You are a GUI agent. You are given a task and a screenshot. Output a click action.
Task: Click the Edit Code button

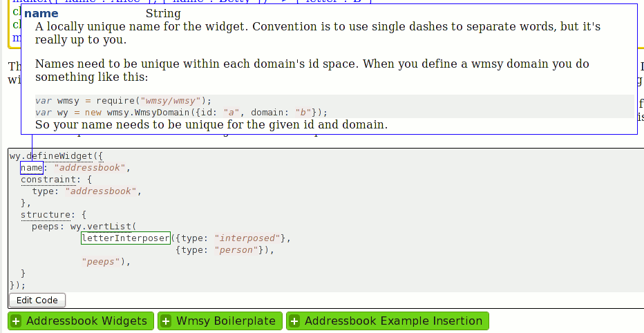click(37, 300)
